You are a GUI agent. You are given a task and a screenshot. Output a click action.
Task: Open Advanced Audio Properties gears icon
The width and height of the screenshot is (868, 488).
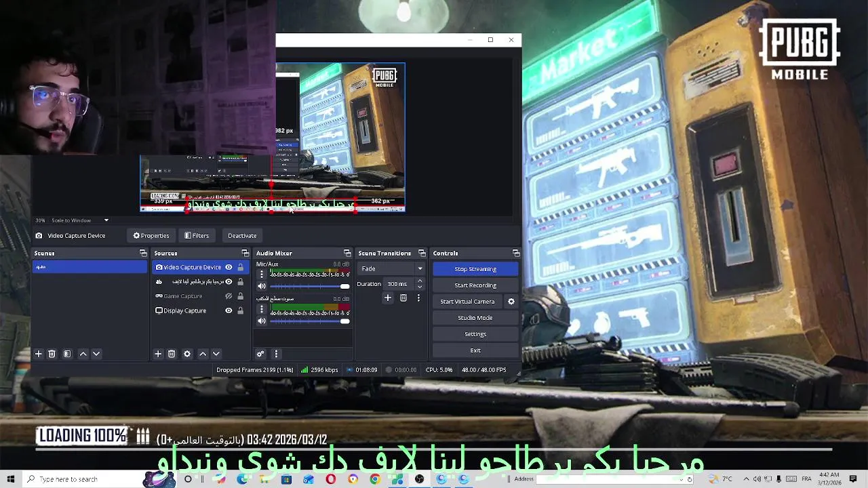point(260,354)
